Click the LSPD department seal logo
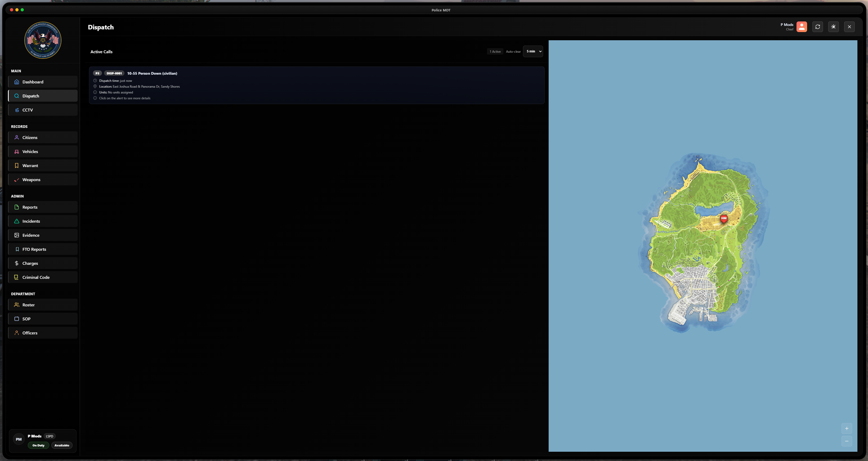Screen dimensions: 868x461 pos(43,41)
